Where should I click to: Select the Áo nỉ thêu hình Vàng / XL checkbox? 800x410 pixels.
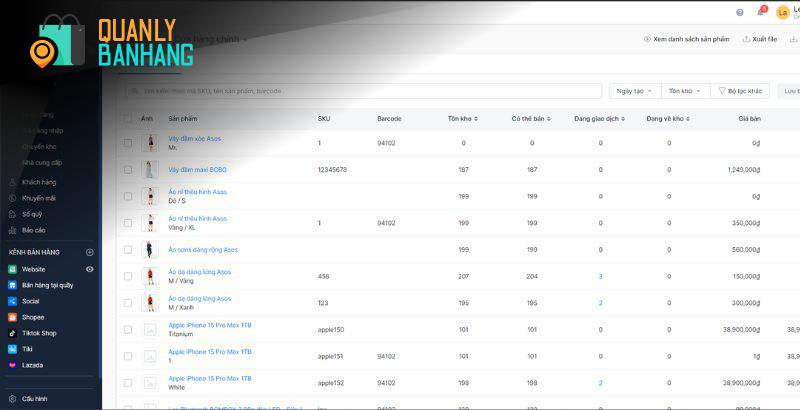pos(128,223)
